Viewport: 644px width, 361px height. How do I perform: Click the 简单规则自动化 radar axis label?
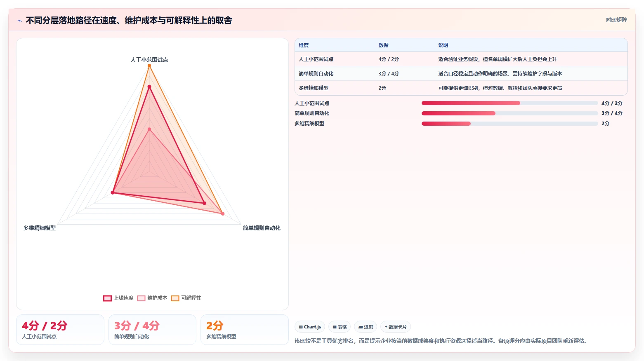tap(262, 228)
